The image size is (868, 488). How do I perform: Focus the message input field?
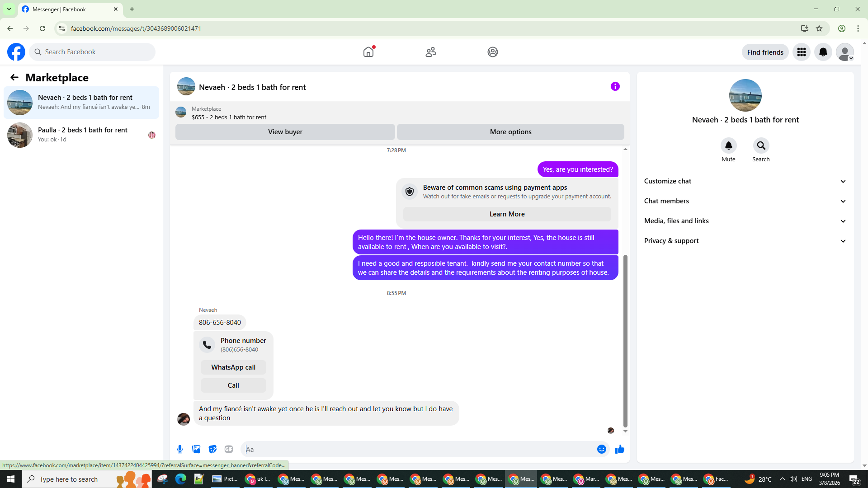(418, 449)
